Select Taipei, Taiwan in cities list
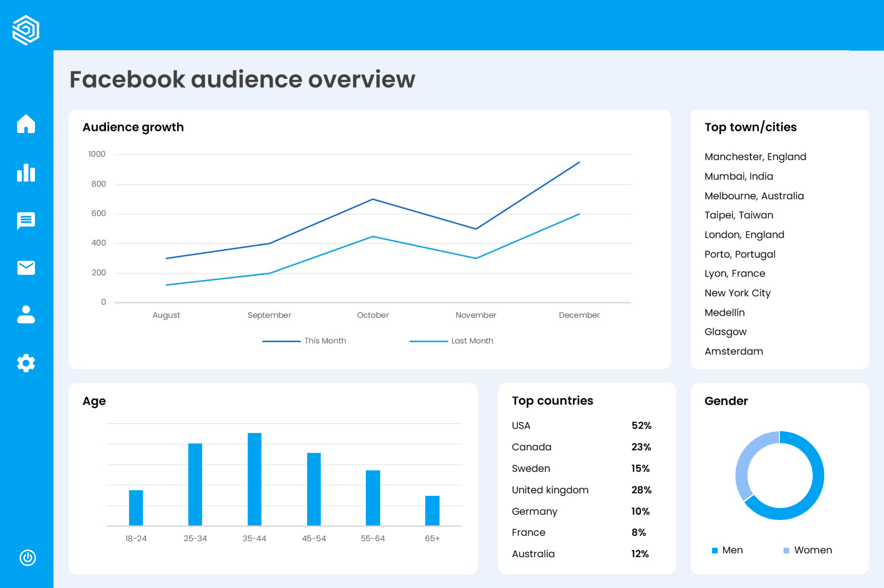Viewport: 884px width, 588px height. (x=739, y=215)
